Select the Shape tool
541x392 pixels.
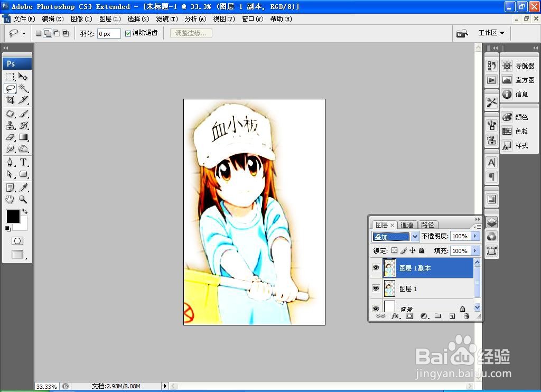(x=23, y=174)
